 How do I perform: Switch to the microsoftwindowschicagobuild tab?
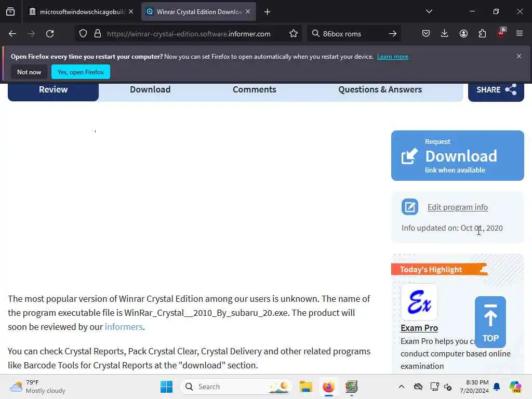coord(81,12)
